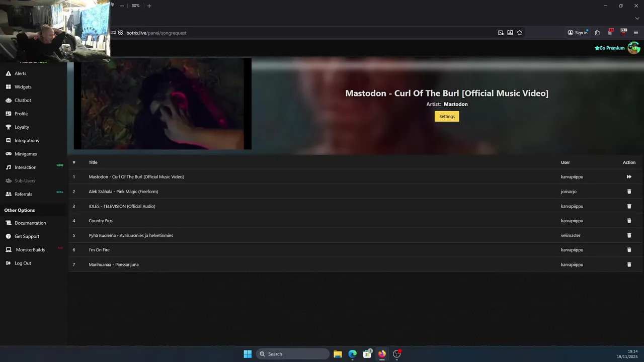Open song request Settings
The width and height of the screenshot is (644, 362).
pos(447,116)
